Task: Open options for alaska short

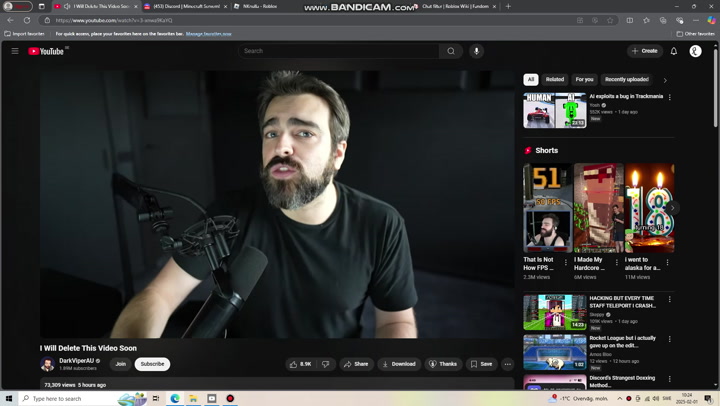Action: [667, 262]
